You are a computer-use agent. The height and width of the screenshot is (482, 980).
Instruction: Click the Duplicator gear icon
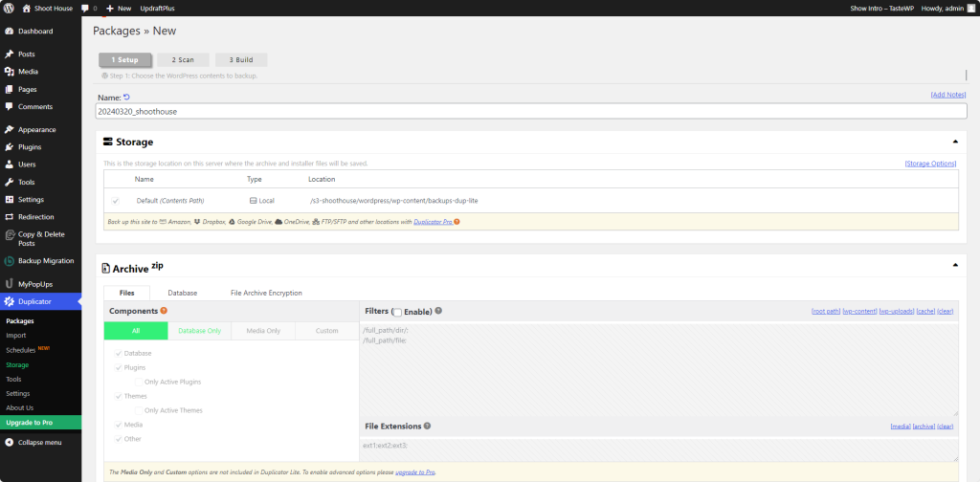coord(10,301)
